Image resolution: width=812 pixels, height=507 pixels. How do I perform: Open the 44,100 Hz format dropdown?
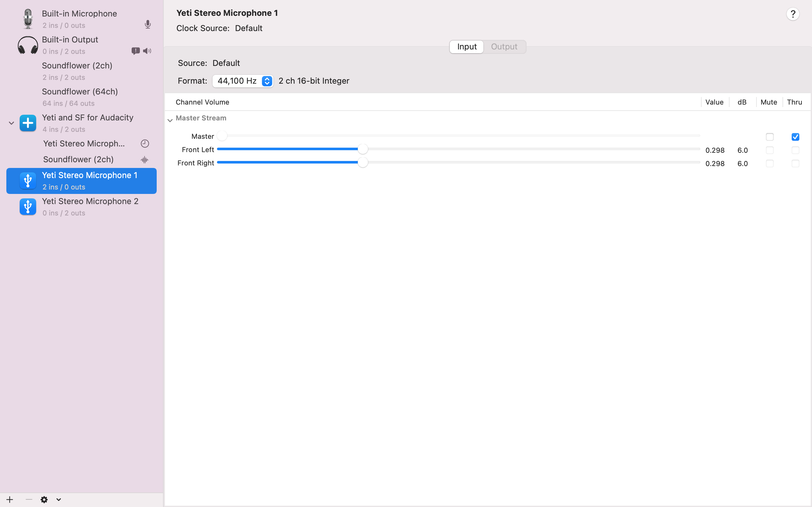point(243,81)
